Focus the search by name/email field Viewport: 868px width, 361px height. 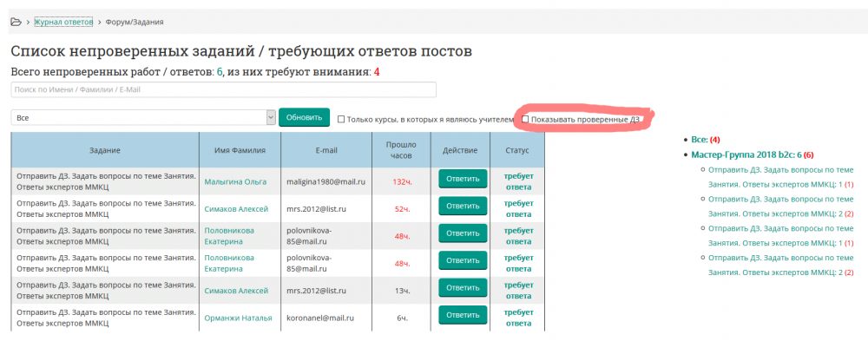pyautogui.click(x=223, y=90)
